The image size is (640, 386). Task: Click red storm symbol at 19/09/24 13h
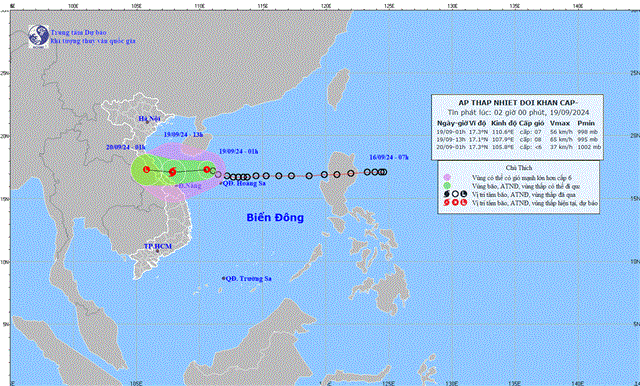coord(172,172)
